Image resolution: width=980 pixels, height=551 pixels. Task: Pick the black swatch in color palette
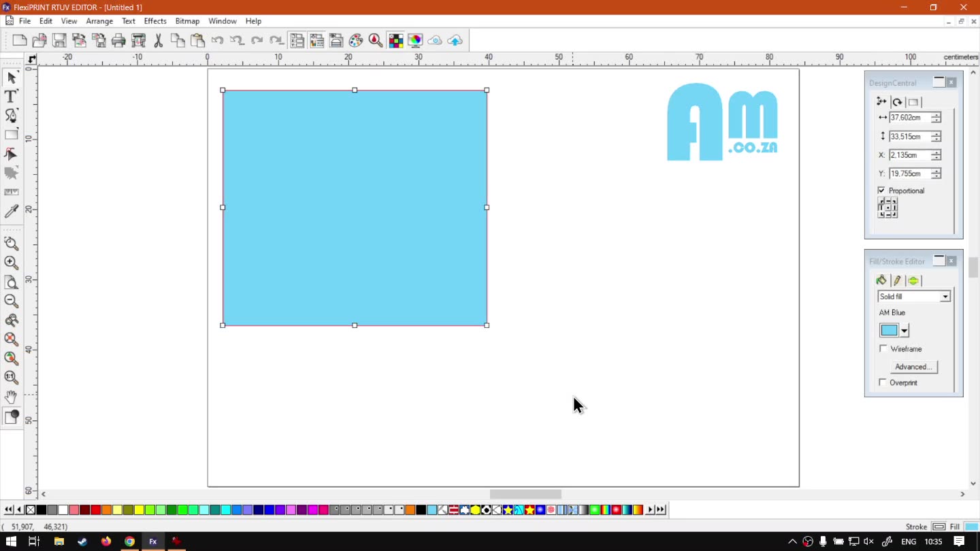pos(42,510)
